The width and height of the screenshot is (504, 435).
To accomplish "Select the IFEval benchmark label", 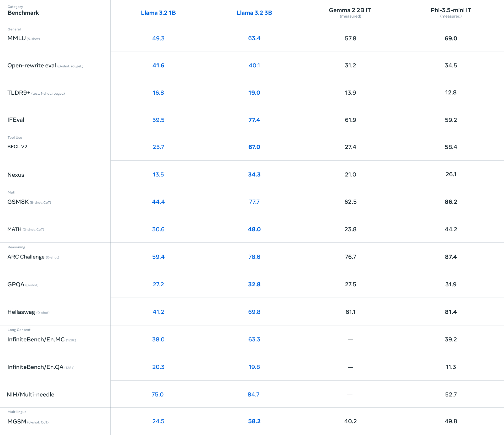I will 16,120.
